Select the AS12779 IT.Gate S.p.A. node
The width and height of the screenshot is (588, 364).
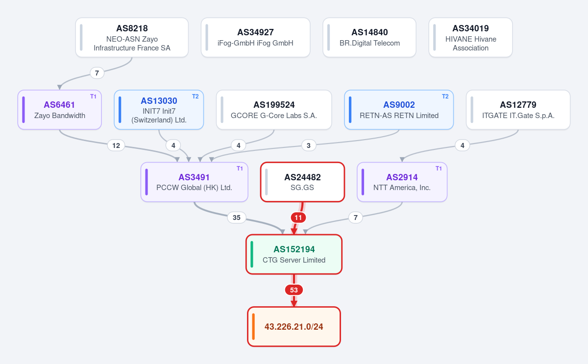(518, 110)
